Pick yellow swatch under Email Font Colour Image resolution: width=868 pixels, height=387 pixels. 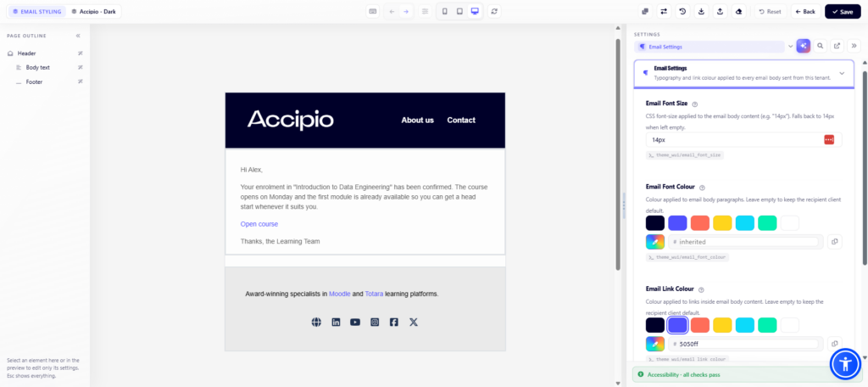722,223
